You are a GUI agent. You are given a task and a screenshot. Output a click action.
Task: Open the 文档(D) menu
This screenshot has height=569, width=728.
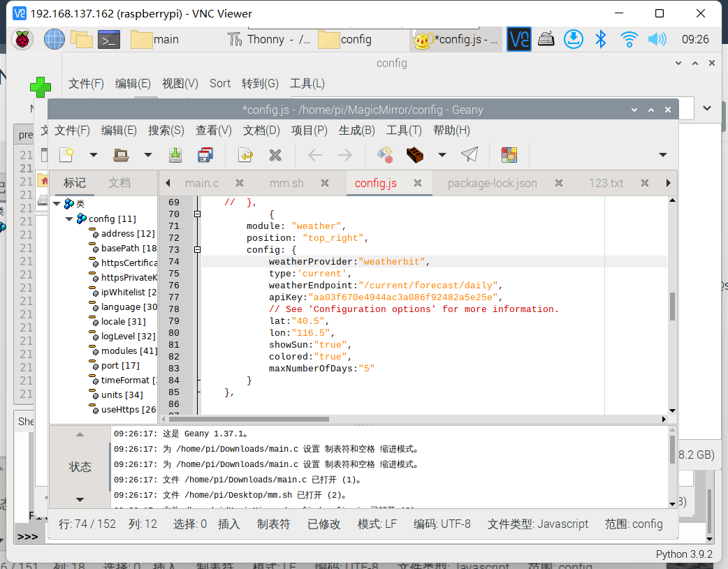click(x=261, y=131)
